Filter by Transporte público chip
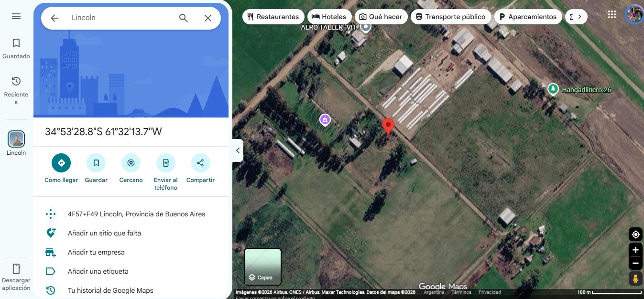Viewport: 644px width, 299px height. tap(451, 17)
